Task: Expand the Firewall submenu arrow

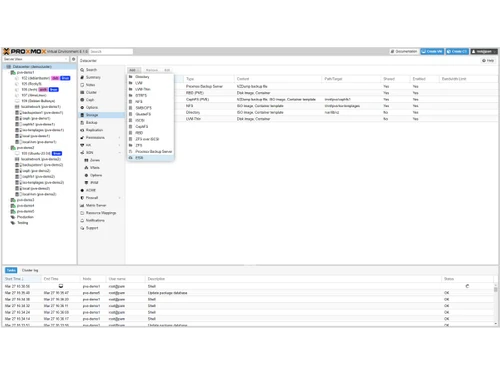Action: [x=119, y=198]
